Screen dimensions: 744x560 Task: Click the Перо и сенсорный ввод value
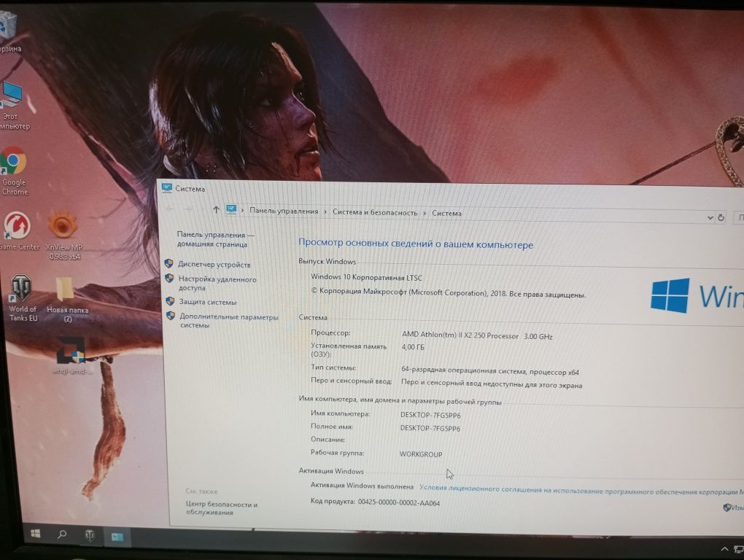[492, 384]
